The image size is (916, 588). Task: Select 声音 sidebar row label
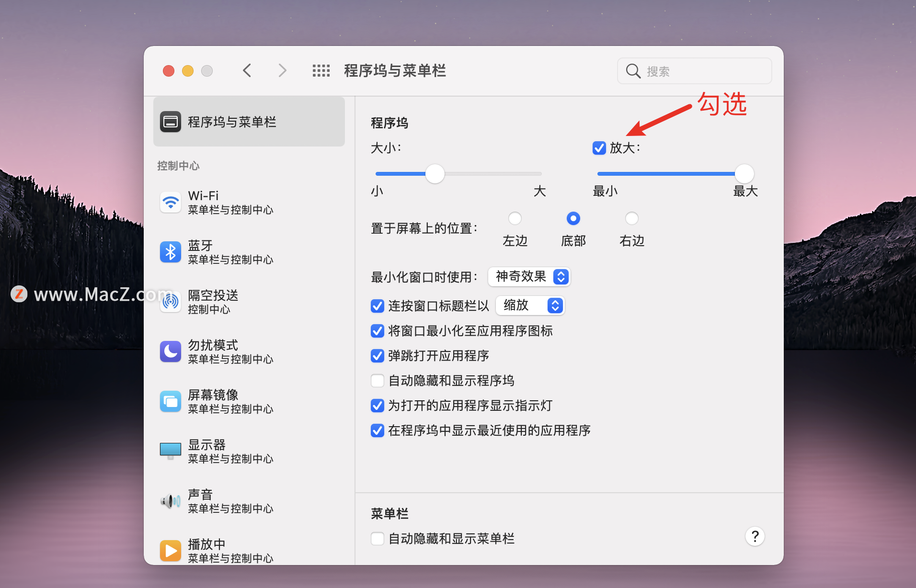tap(200, 495)
